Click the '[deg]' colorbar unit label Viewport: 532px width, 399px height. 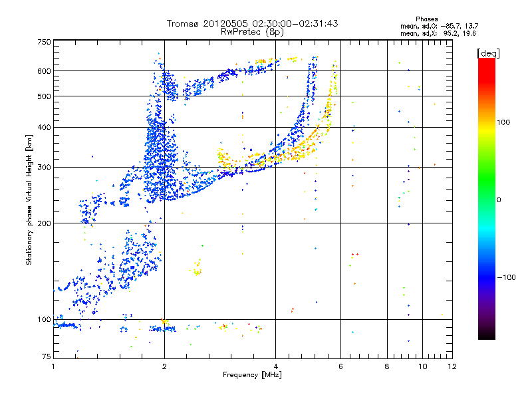point(488,53)
